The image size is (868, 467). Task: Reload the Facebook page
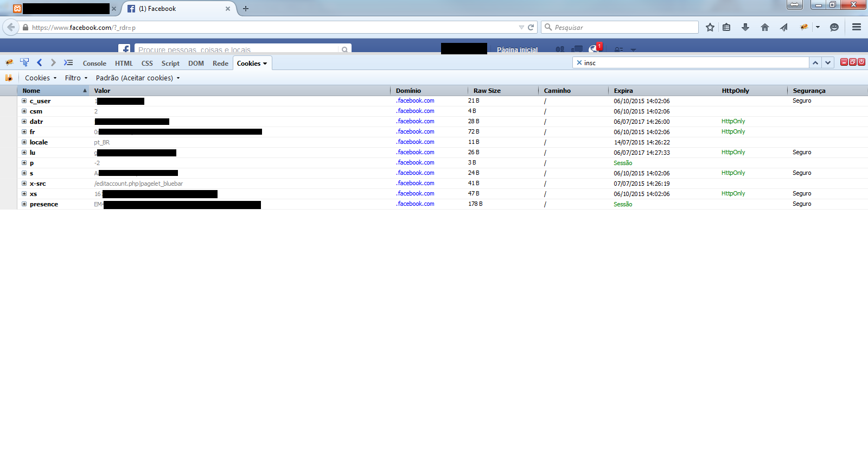pos(531,27)
